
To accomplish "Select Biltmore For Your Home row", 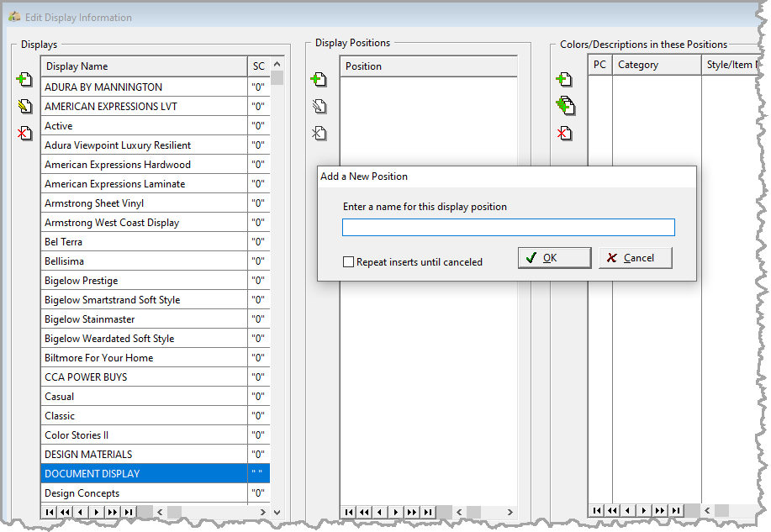I will pyautogui.click(x=156, y=358).
